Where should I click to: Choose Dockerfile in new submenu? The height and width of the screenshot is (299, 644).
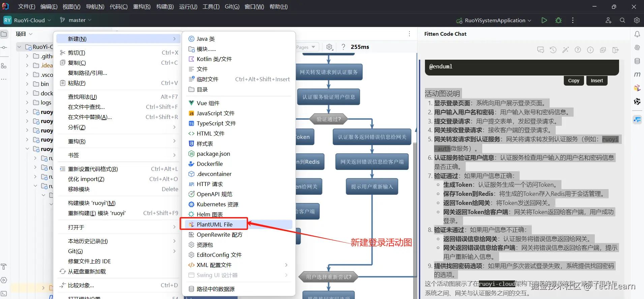click(238, 164)
